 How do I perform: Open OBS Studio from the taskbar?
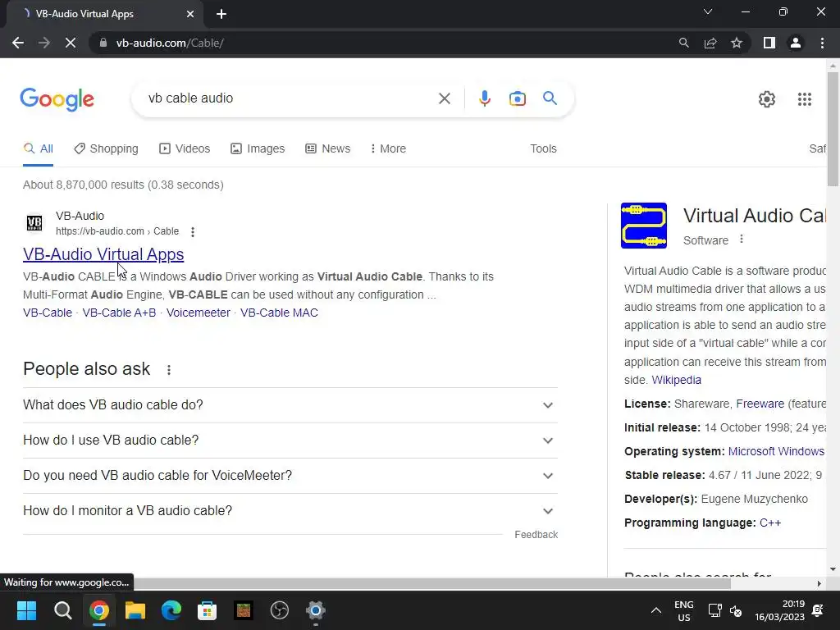[x=280, y=610]
